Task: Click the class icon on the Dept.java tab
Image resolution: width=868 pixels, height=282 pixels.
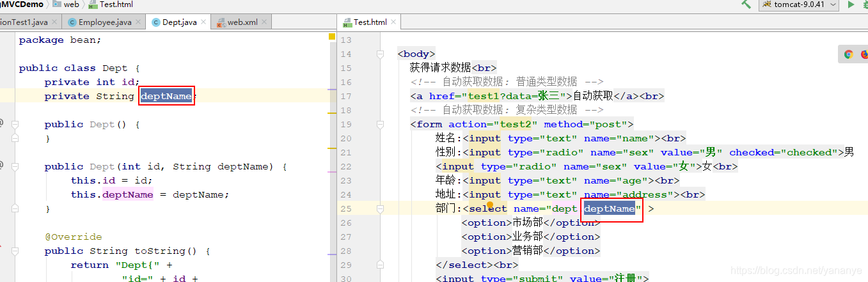Action: coord(155,22)
